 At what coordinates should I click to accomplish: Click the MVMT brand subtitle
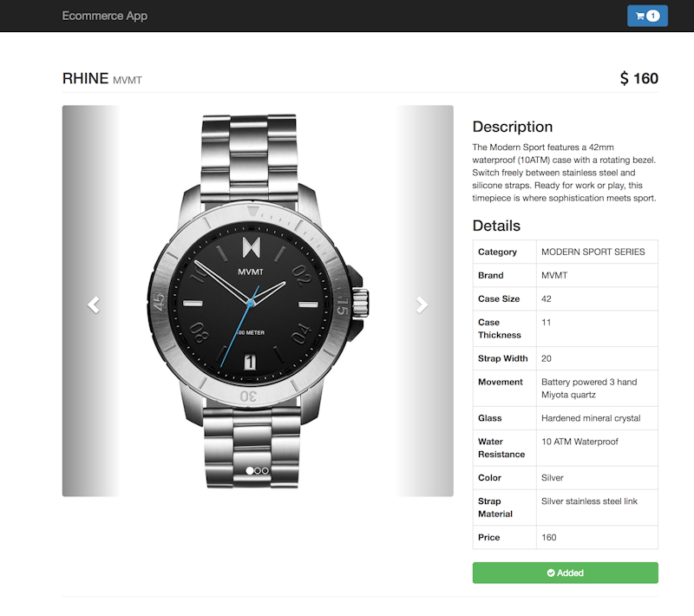[128, 80]
